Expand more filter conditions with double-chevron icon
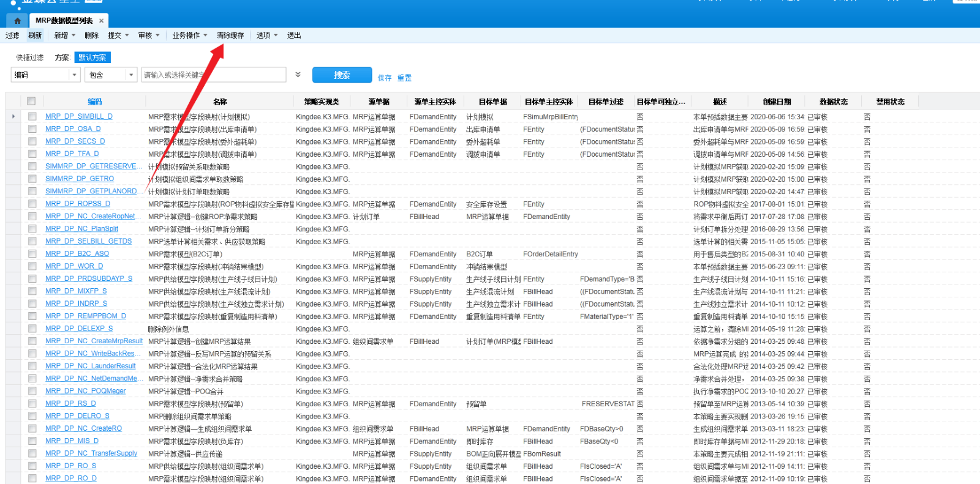 point(298,75)
